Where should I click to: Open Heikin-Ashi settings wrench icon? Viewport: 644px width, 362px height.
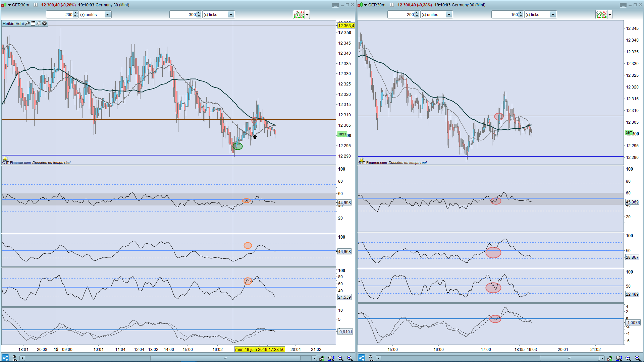[28, 23]
